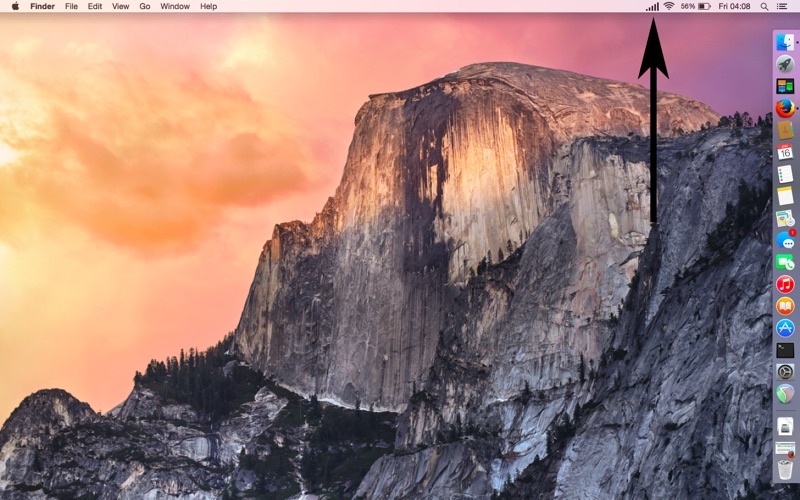800x500 pixels.
Task: Open the Finder menu in menu bar
Action: point(42,6)
